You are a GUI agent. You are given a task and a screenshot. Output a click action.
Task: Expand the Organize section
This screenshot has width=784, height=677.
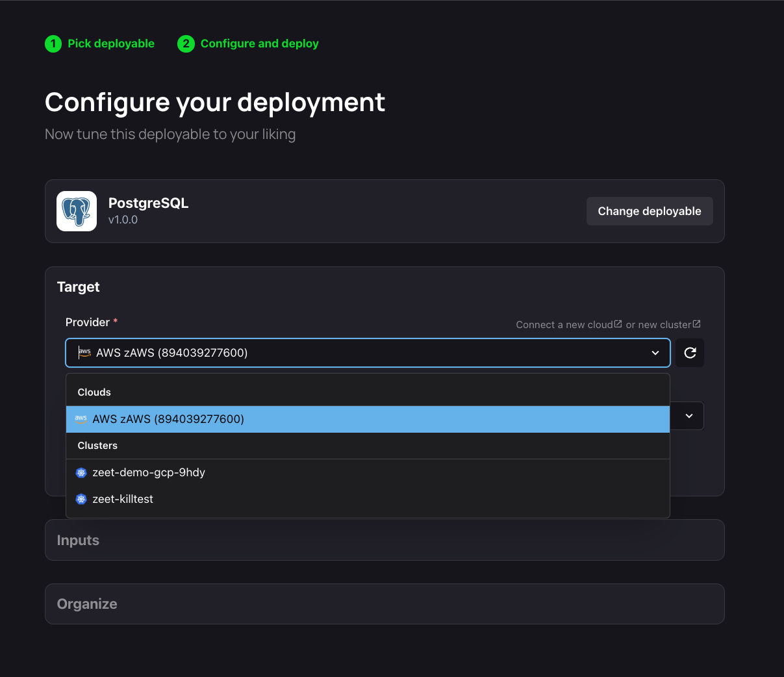click(x=385, y=604)
